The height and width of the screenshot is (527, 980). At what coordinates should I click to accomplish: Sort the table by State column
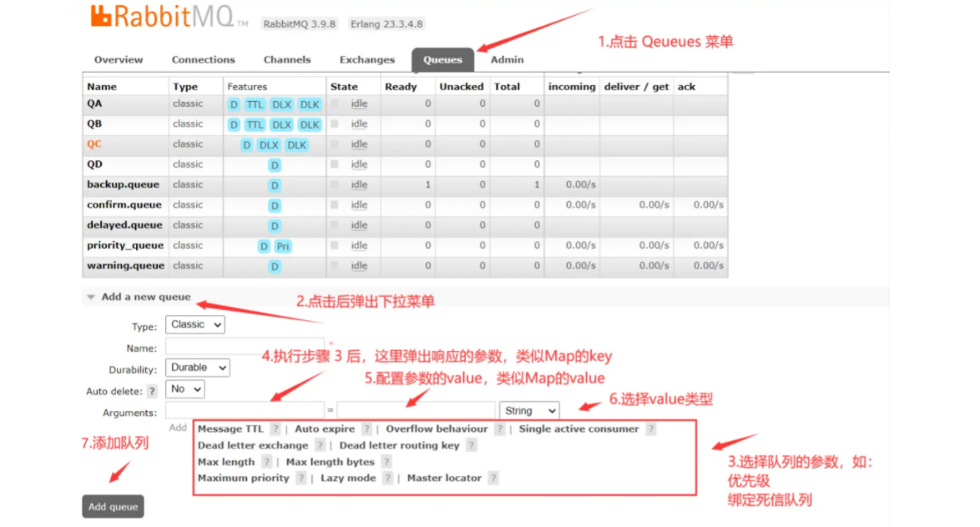tap(344, 87)
